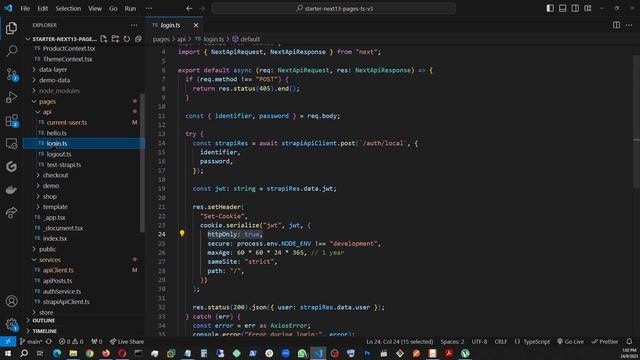Toggle primary side bar visibility
The image size is (640, 360).
550,8
